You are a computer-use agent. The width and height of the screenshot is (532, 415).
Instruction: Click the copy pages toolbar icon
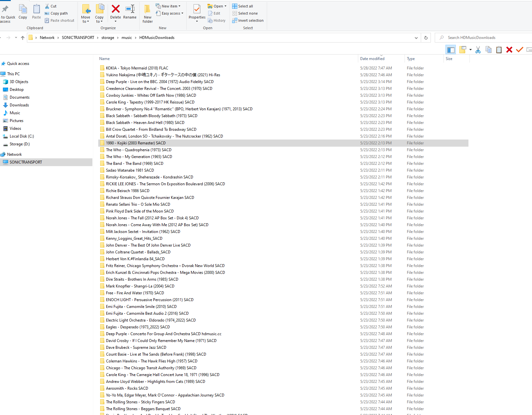[489, 50]
